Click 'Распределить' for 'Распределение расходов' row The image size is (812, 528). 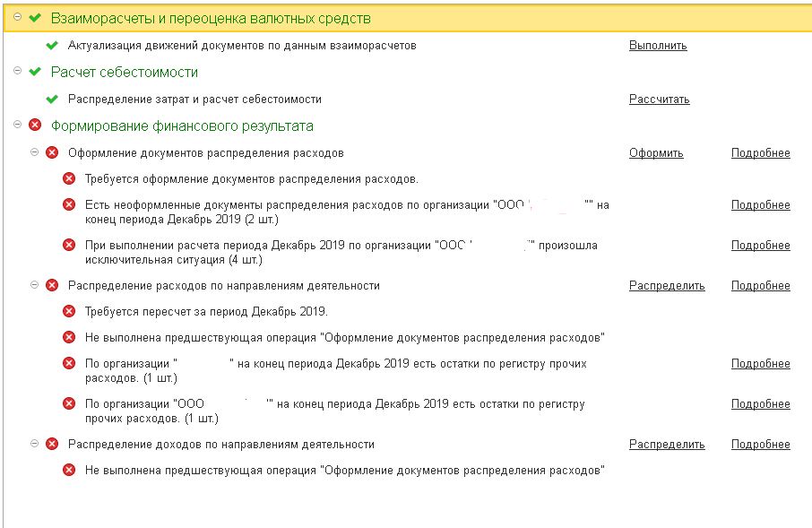tap(667, 286)
